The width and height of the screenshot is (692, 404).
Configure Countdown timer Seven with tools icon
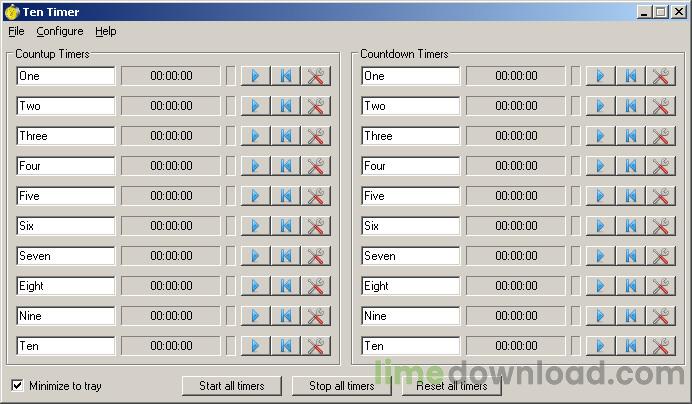click(661, 256)
